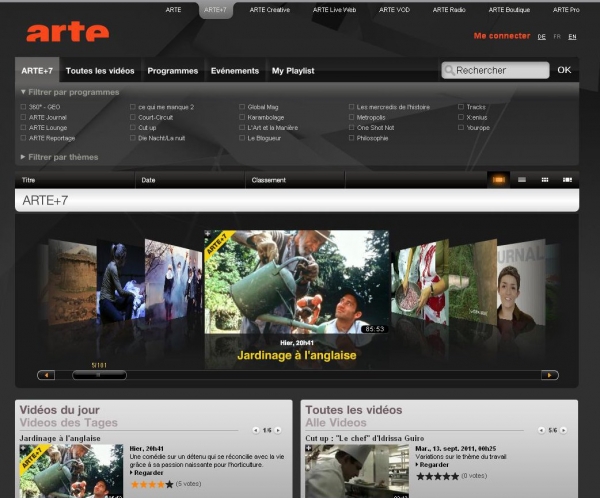Click the meat dish thumbnail in carousel
Image resolution: width=600 pixels, height=498 pixels.
coord(419,282)
